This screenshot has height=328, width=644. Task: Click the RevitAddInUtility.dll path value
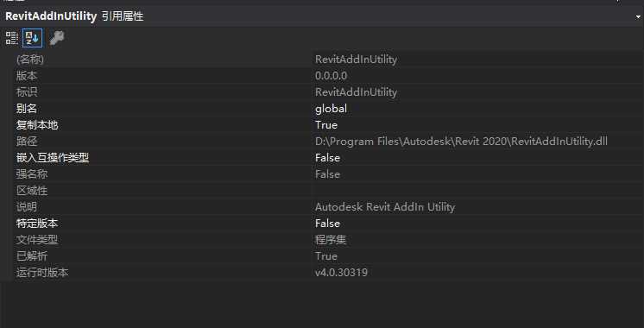coord(461,142)
